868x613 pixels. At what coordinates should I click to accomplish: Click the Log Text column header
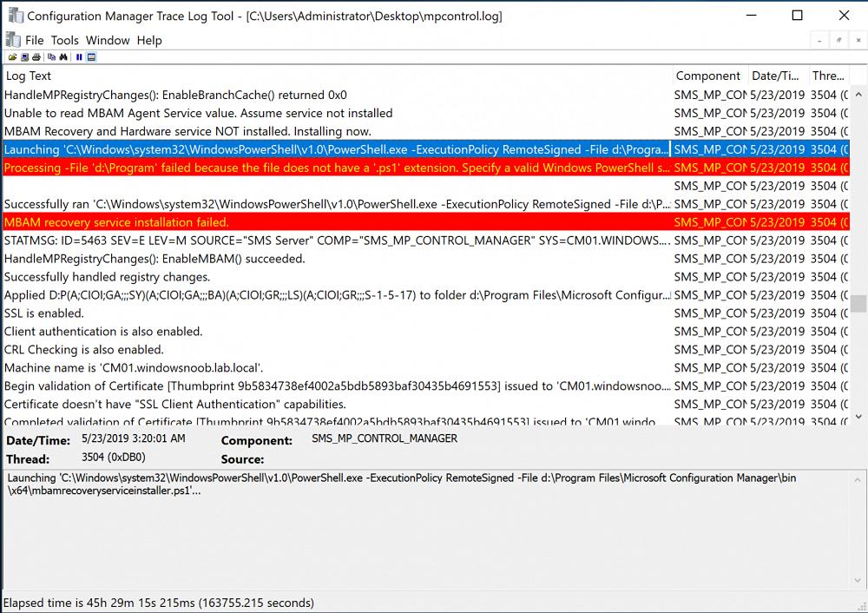point(338,76)
